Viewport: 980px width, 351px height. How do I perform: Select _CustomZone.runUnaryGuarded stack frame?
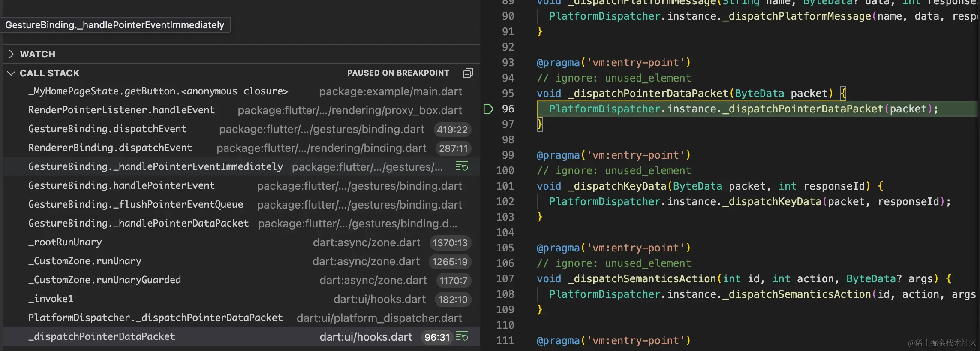point(241,280)
